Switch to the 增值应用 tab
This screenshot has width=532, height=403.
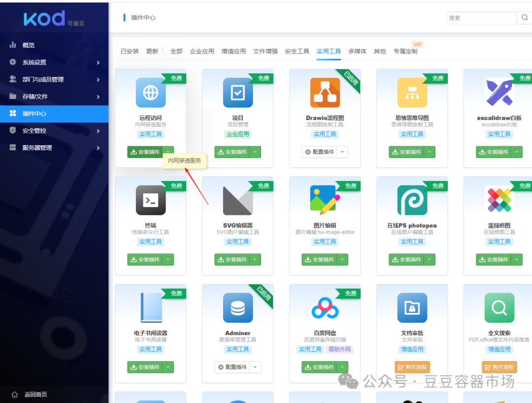click(x=233, y=51)
